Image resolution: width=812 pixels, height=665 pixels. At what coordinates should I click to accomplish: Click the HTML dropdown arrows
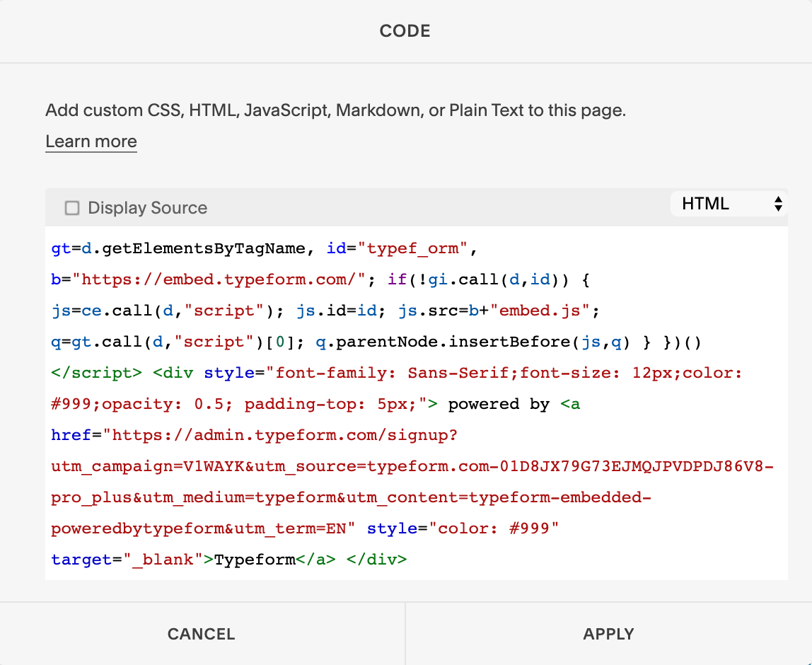coord(778,204)
